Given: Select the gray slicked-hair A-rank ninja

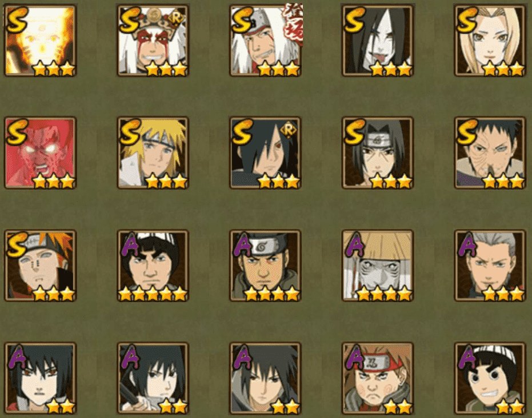Looking at the screenshot, I should pyautogui.click(x=490, y=266).
